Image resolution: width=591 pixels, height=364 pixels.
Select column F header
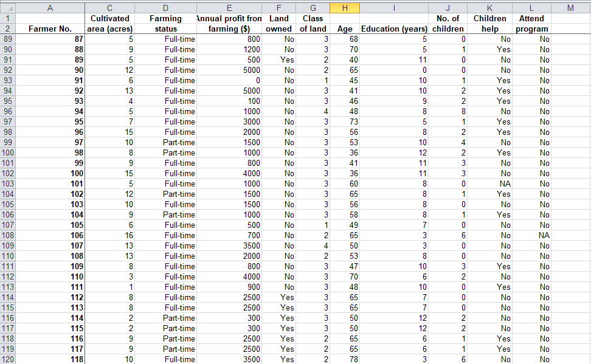tap(279, 8)
